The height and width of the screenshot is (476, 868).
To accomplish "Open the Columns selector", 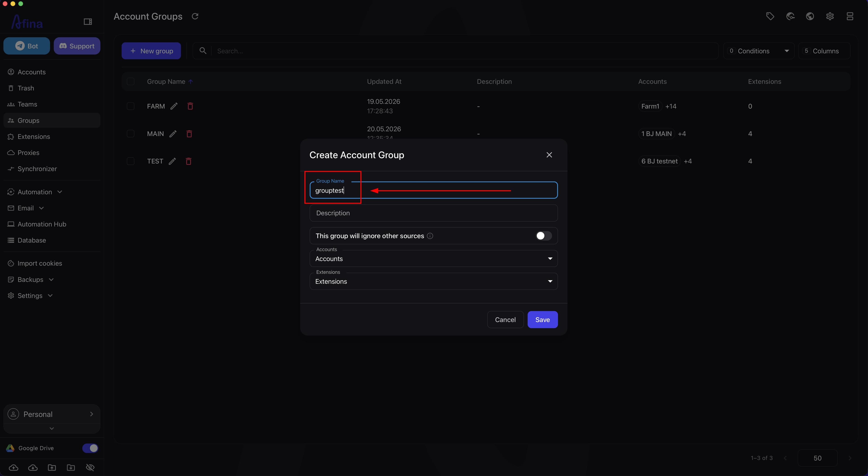I will [824, 51].
